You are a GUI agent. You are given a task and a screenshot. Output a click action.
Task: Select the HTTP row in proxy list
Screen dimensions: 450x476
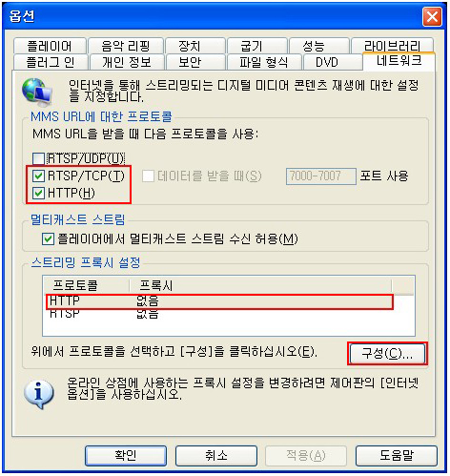pos(219,300)
